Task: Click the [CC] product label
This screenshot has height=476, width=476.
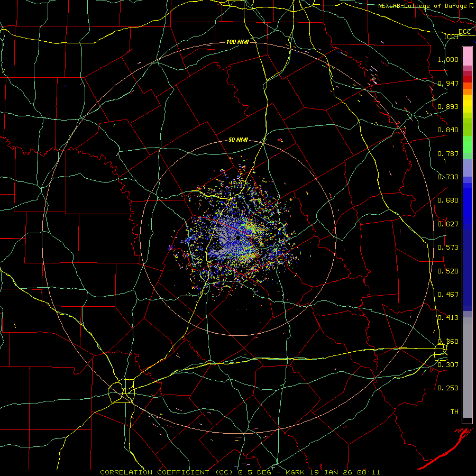Action: coord(451,36)
